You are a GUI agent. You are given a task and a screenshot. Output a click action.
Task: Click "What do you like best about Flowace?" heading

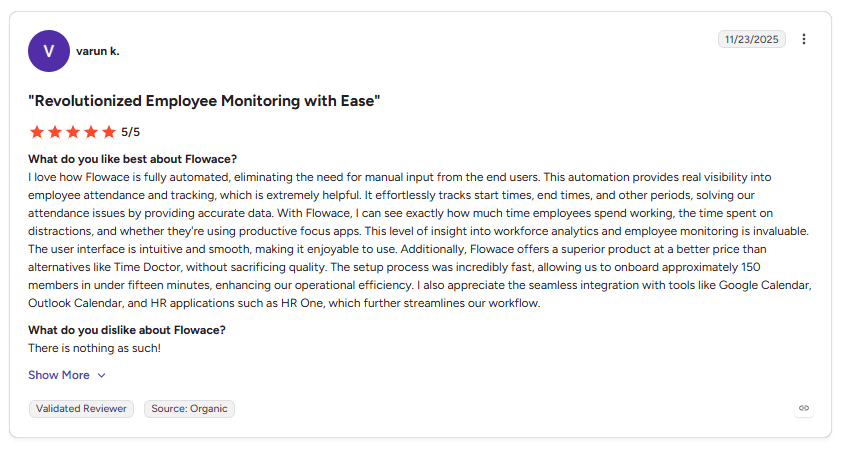pyautogui.click(x=132, y=159)
